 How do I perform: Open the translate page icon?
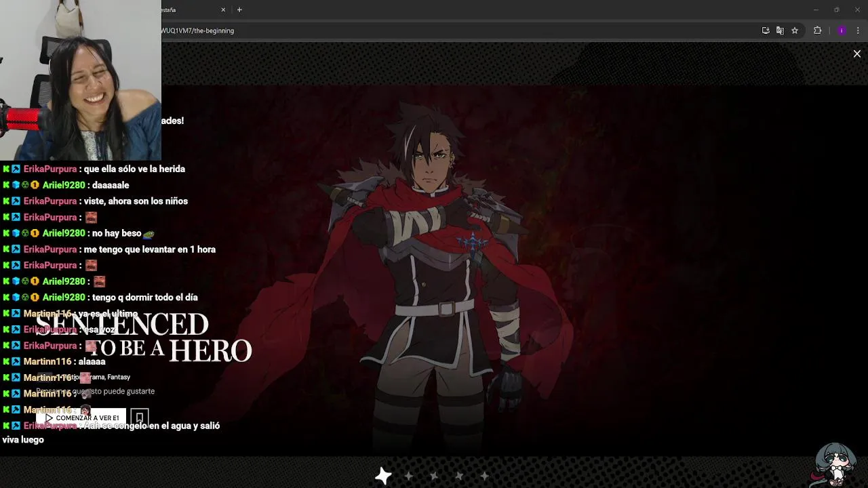click(780, 30)
